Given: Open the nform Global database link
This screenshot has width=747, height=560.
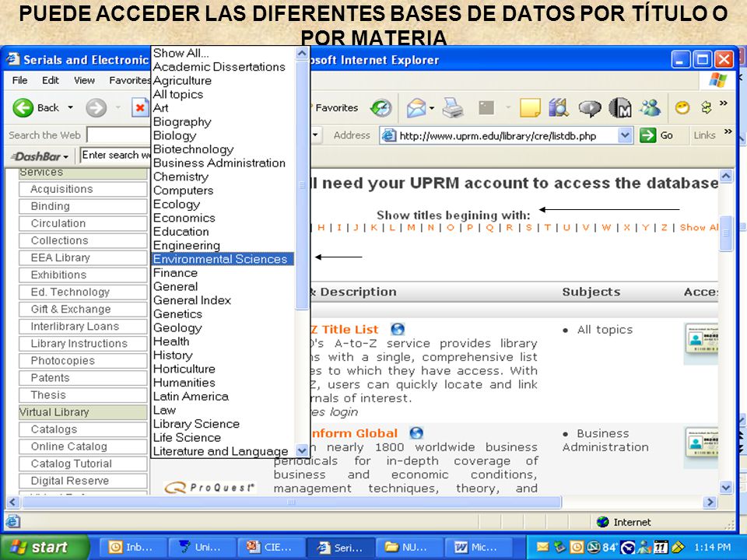Looking at the screenshot, I should [355, 433].
